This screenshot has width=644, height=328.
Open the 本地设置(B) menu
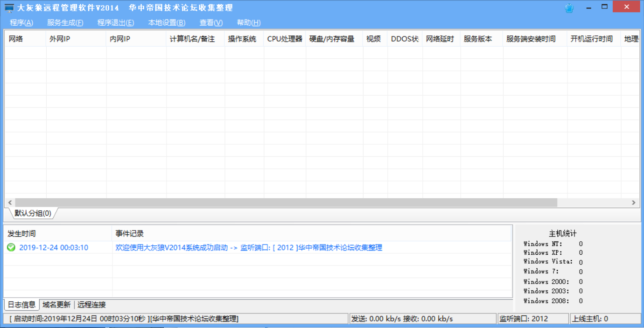[167, 22]
